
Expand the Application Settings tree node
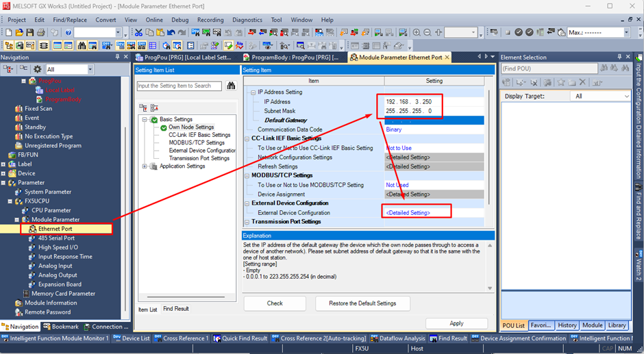click(145, 166)
